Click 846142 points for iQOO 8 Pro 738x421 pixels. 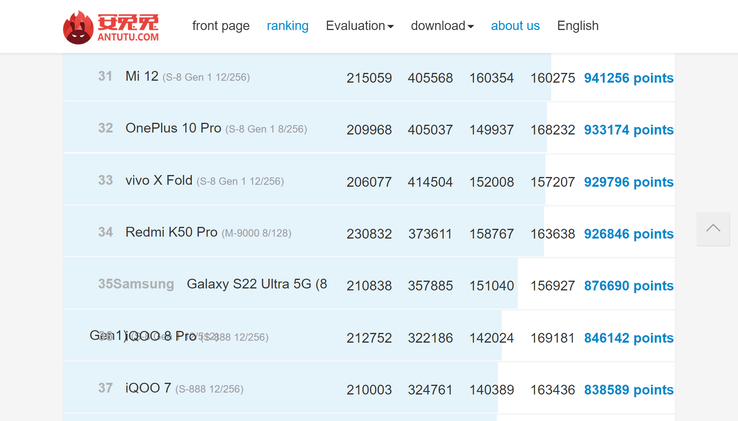tap(629, 338)
